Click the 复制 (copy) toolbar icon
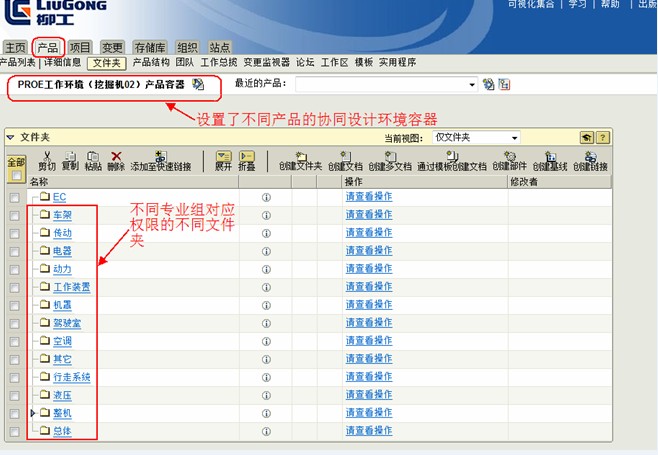 (x=70, y=157)
